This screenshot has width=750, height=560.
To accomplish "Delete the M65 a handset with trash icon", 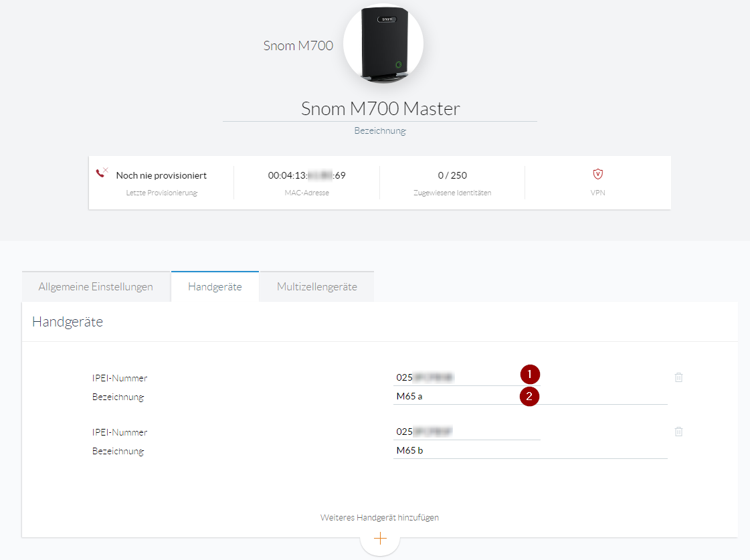I will (678, 377).
